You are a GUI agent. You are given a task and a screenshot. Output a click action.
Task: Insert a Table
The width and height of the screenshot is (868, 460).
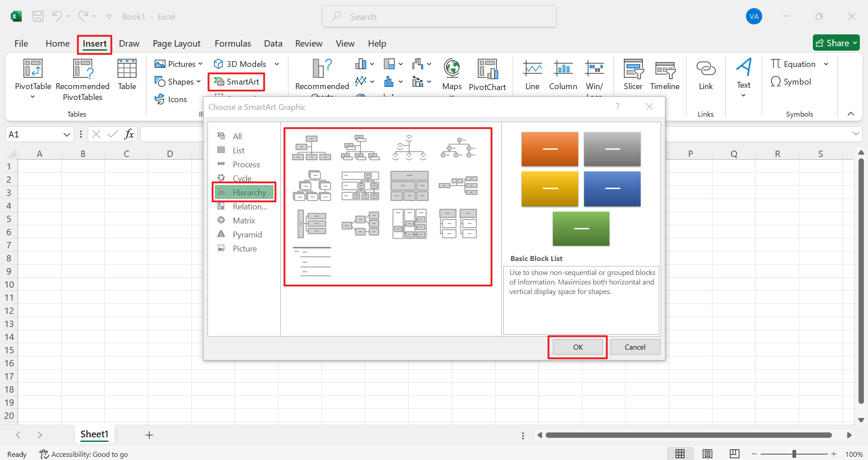point(126,76)
